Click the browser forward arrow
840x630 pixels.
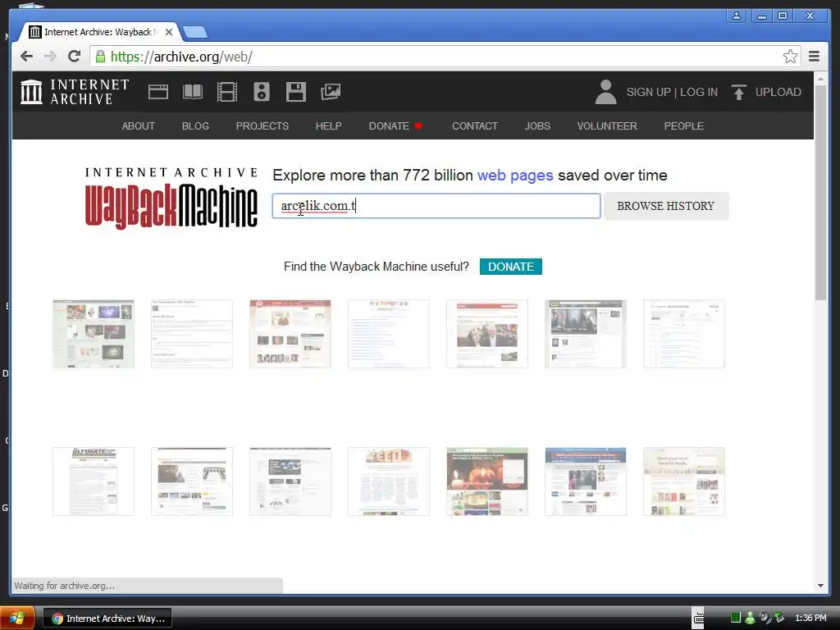pos(50,57)
